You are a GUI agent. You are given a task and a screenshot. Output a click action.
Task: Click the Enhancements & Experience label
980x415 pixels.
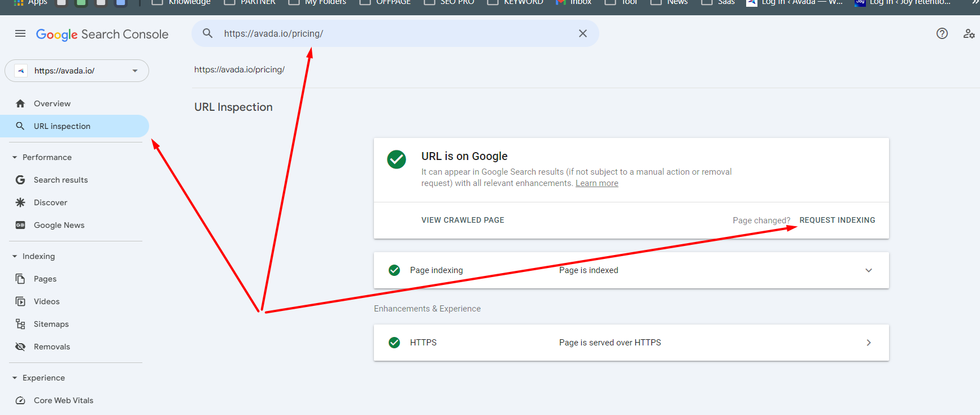pos(427,309)
